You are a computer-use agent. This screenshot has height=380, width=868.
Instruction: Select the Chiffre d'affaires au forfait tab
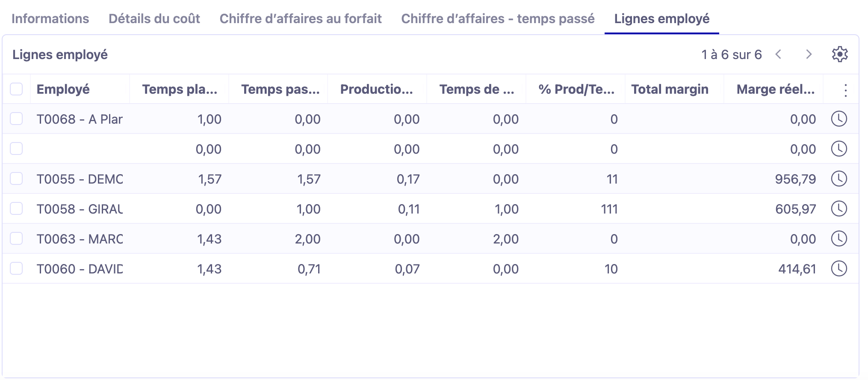300,18
